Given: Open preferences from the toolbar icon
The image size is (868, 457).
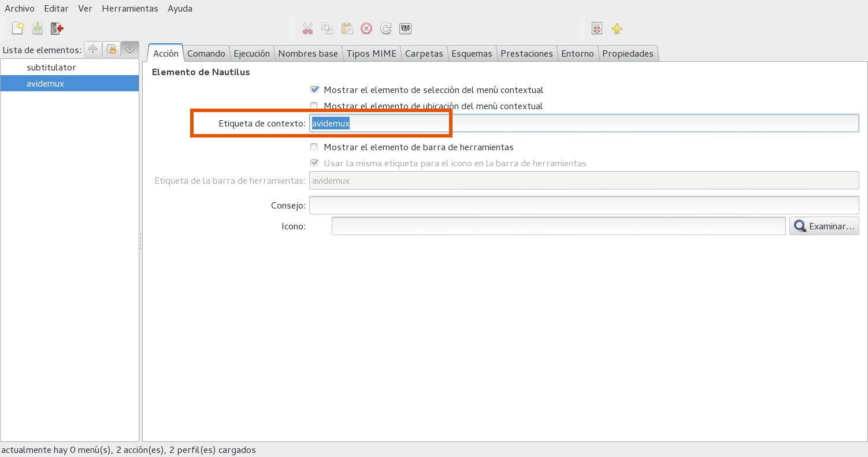Looking at the screenshot, I should (x=405, y=28).
